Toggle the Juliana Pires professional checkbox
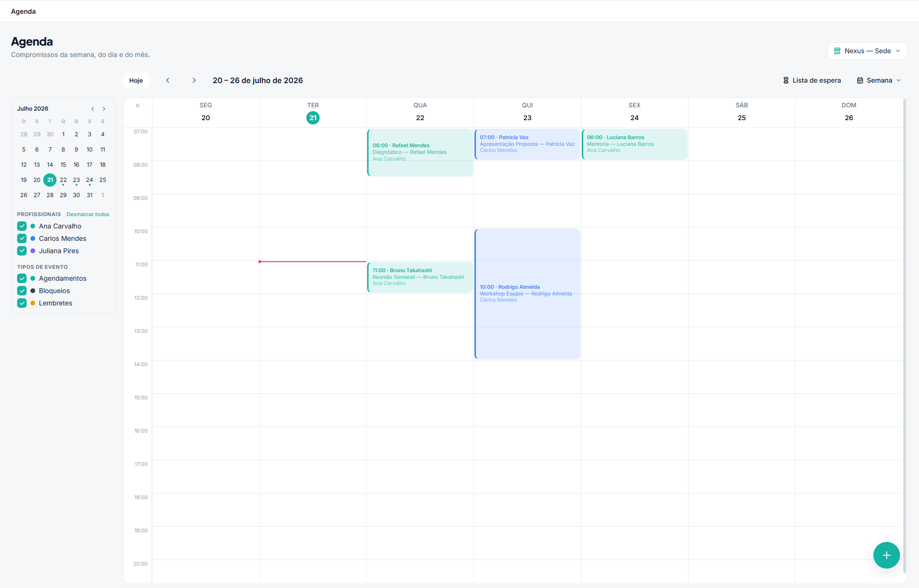The width and height of the screenshot is (919, 588). 22,251
